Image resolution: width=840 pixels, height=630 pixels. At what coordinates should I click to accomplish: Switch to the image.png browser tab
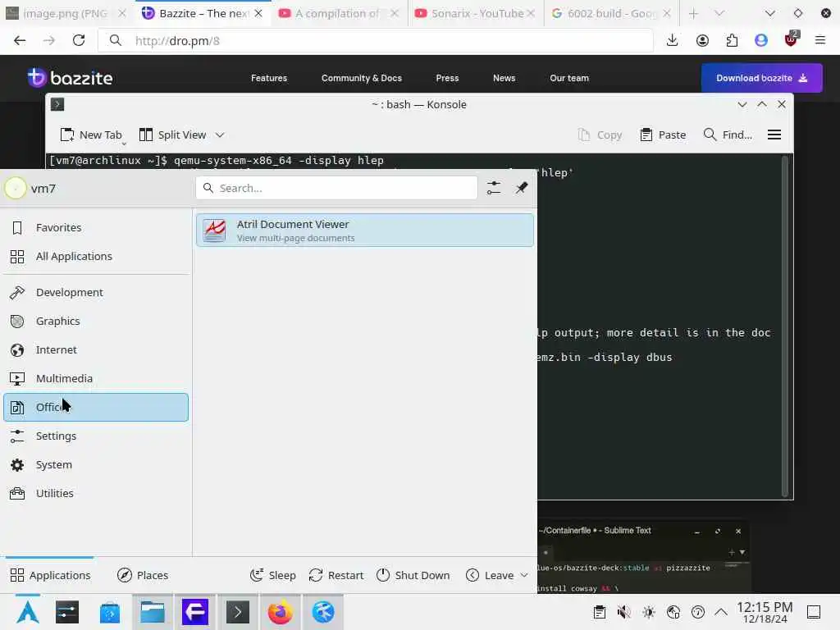click(66, 13)
